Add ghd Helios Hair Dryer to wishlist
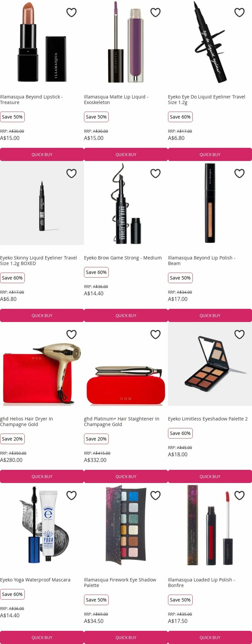This screenshot has width=252, height=644. pyautogui.click(x=71, y=334)
